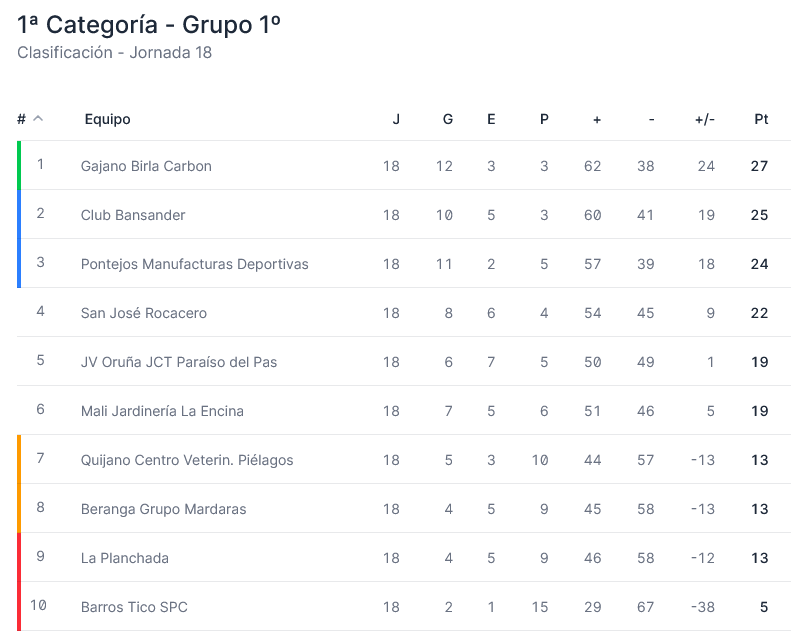Sort by the Equipo column header
This screenshot has height=638, width=791.
point(107,119)
